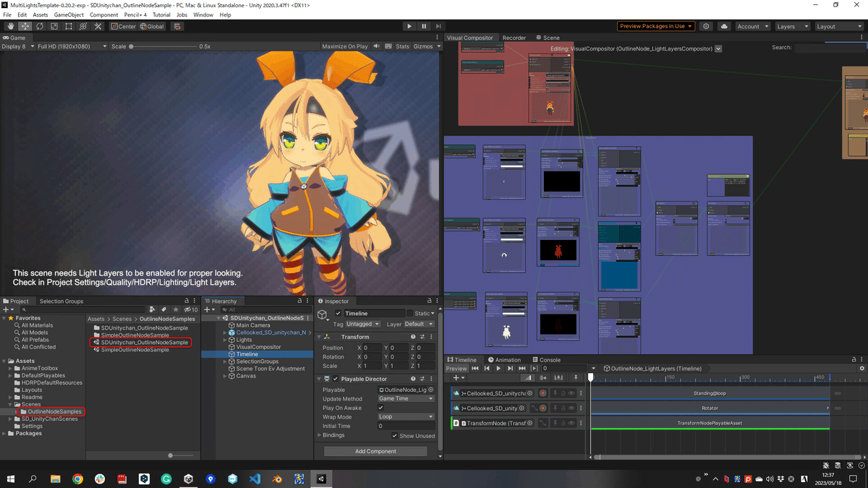This screenshot has width=868, height=488.
Task: Click the Initial Time input field
Action: (x=406, y=427)
